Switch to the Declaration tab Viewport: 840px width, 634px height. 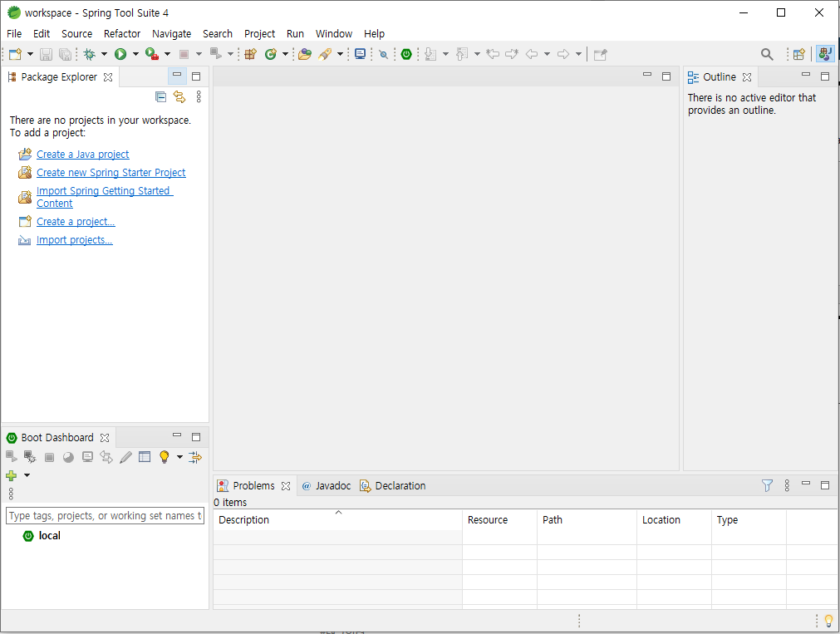click(x=393, y=485)
